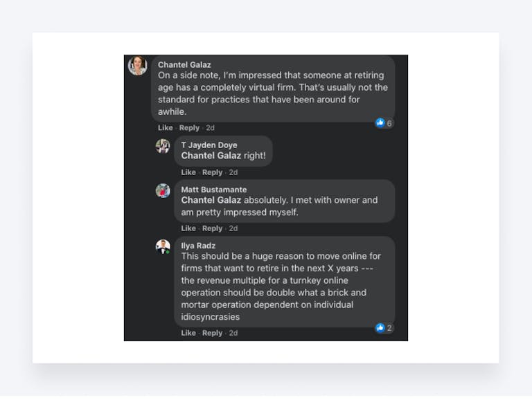Click Chantel Galaz mention in Matt's reply

(x=211, y=201)
